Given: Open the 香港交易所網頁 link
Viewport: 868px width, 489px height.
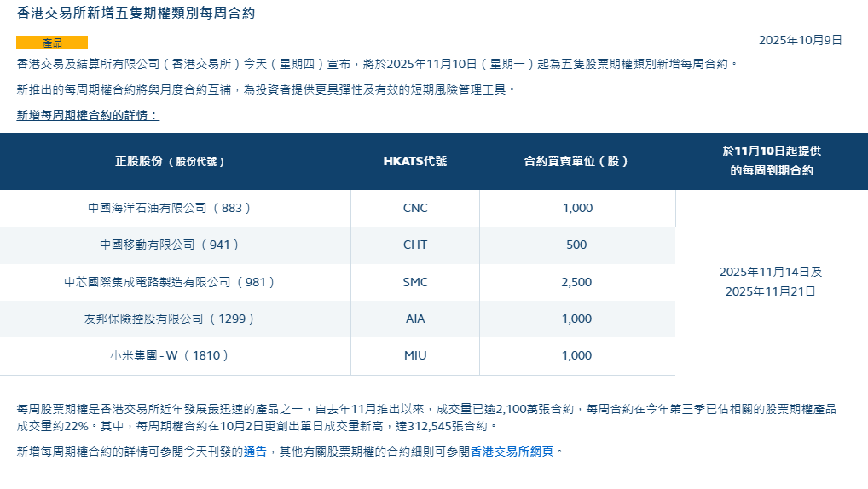Looking at the screenshot, I should point(512,452).
